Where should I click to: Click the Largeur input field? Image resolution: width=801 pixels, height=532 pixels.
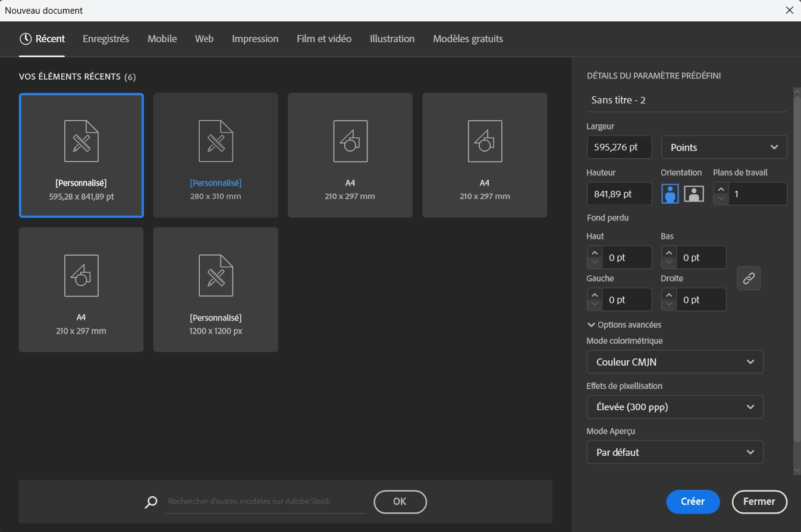(x=619, y=147)
